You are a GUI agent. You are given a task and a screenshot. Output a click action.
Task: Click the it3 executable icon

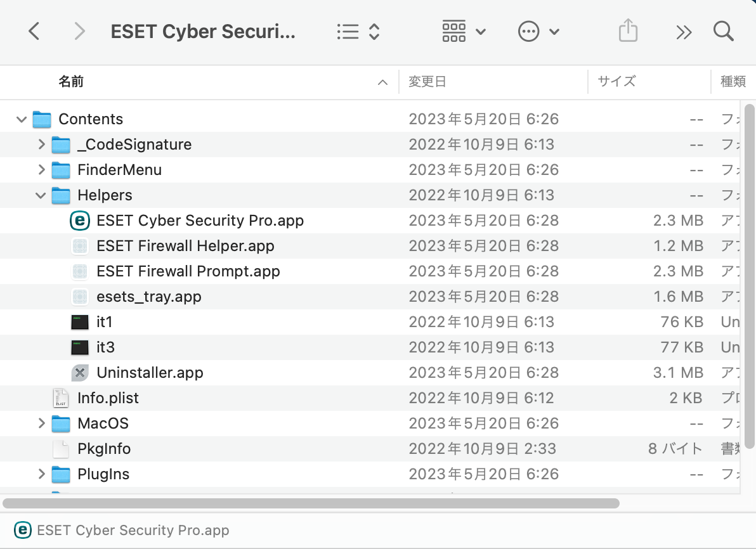pos(80,347)
